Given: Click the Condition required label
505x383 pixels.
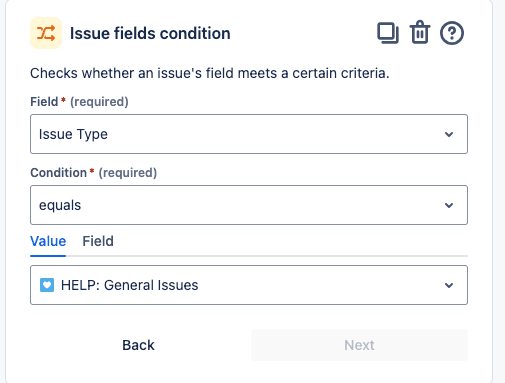Looking at the screenshot, I should 94,173.
